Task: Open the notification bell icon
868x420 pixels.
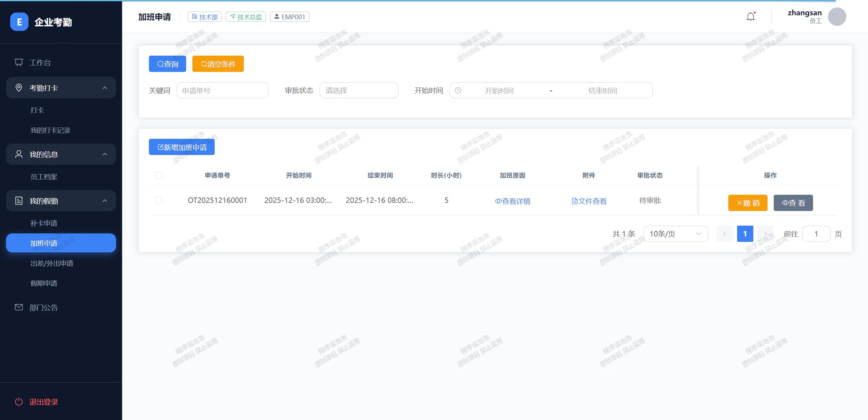Action: click(751, 17)
